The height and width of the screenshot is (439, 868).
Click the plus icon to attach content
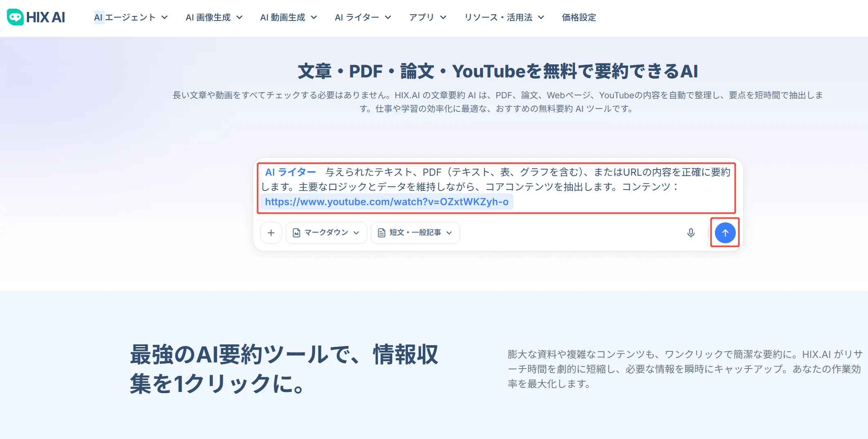[x=271, y=233]
